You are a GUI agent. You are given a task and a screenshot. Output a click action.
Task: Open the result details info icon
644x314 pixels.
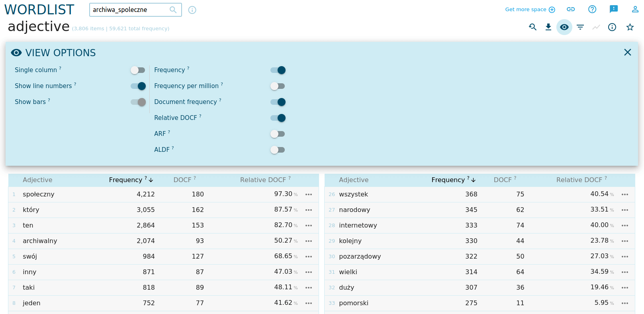point(612,27)
